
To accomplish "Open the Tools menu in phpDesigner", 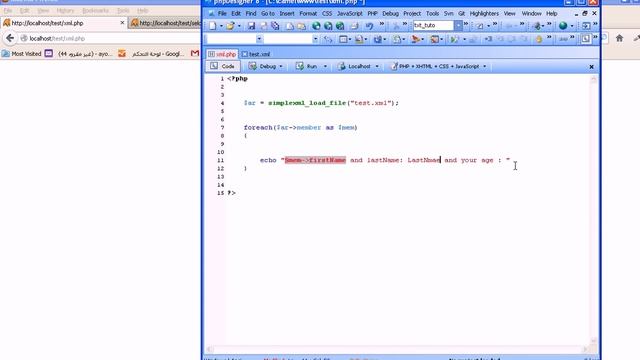I will point(432,13).
